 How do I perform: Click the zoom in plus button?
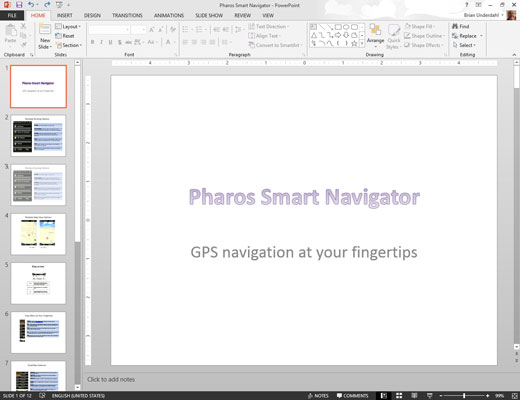488,396
